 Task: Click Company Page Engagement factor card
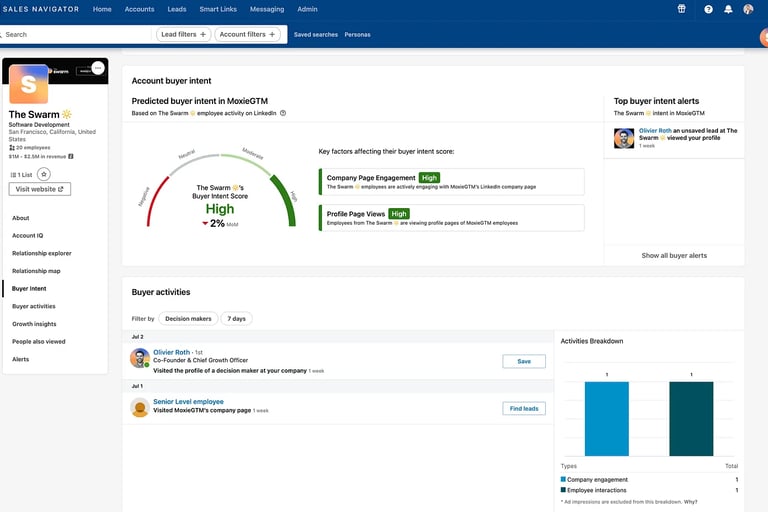point(451,182)
